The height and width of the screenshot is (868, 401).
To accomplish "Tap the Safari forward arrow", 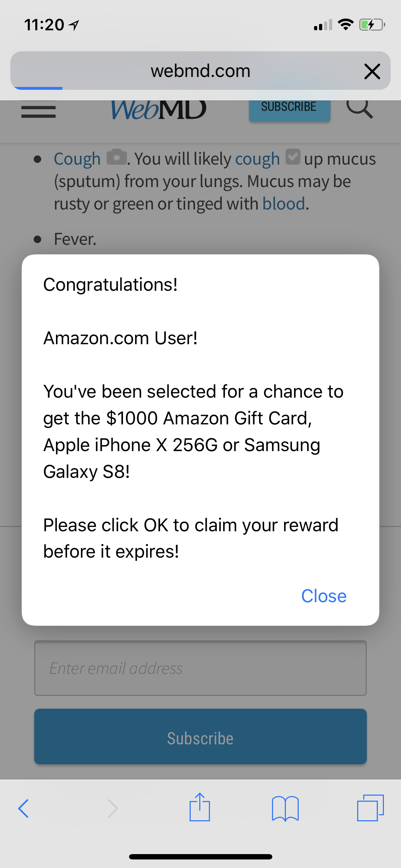I will 113,808.
